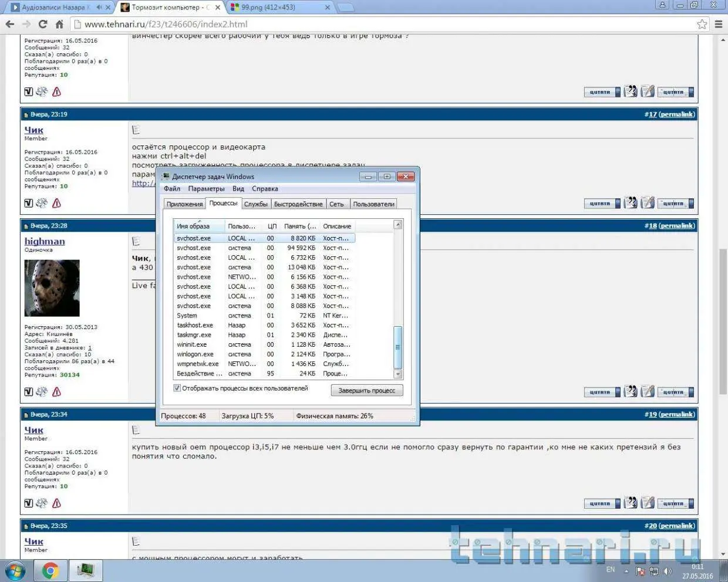Switch to Быстродействие tab
This screenshot has width=728, height=582.
click(x=298, y=204)
